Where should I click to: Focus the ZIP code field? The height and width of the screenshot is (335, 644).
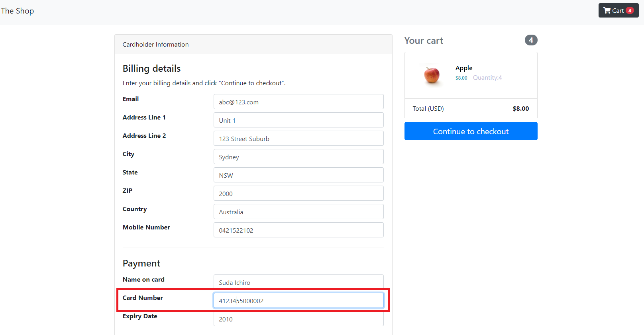298,193
